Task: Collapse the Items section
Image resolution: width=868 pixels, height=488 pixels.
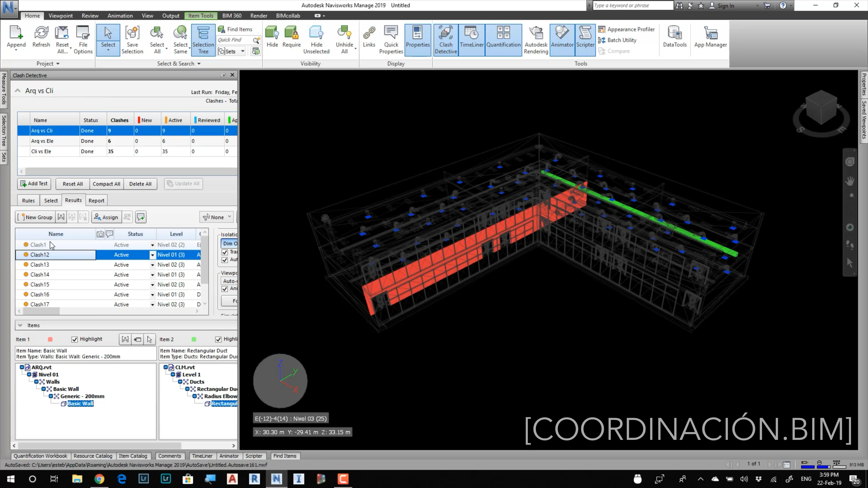Action: point(20,325)
